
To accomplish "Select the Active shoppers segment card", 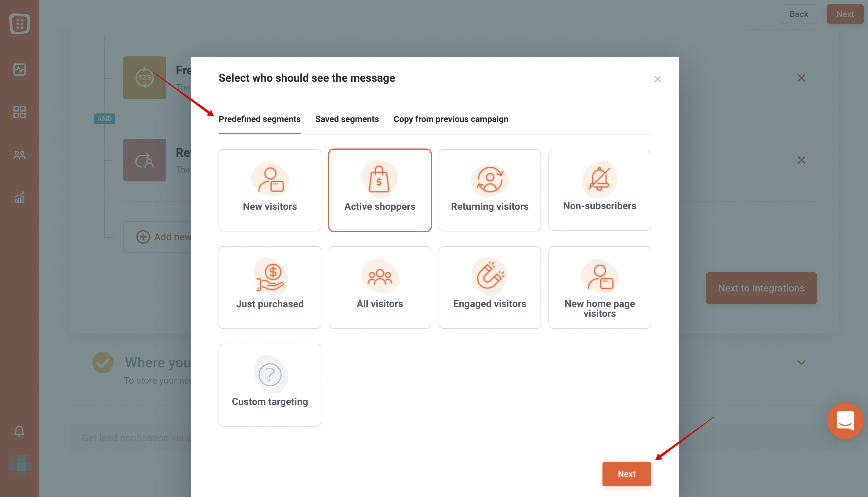I will [380, 190].
